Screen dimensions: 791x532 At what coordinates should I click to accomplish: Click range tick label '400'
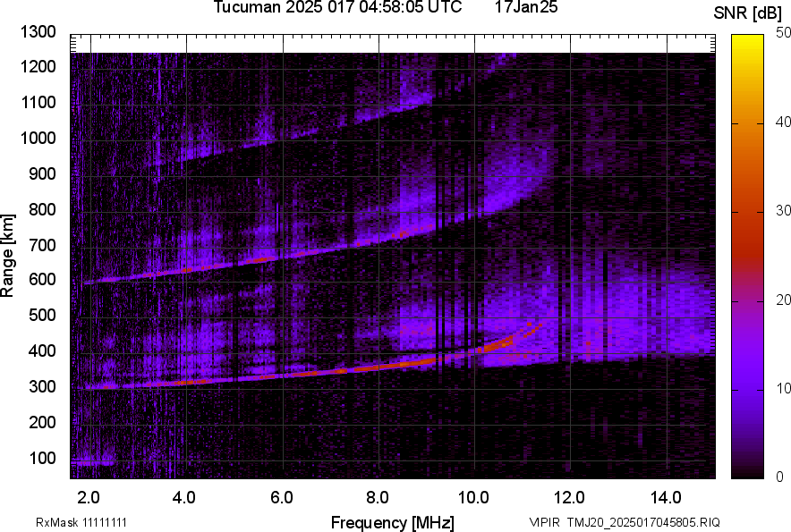(x=42, y=350)
